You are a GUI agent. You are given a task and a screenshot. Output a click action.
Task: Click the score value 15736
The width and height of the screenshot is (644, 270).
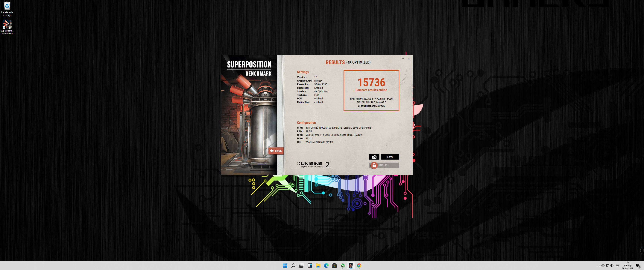(x=371, y=82)
